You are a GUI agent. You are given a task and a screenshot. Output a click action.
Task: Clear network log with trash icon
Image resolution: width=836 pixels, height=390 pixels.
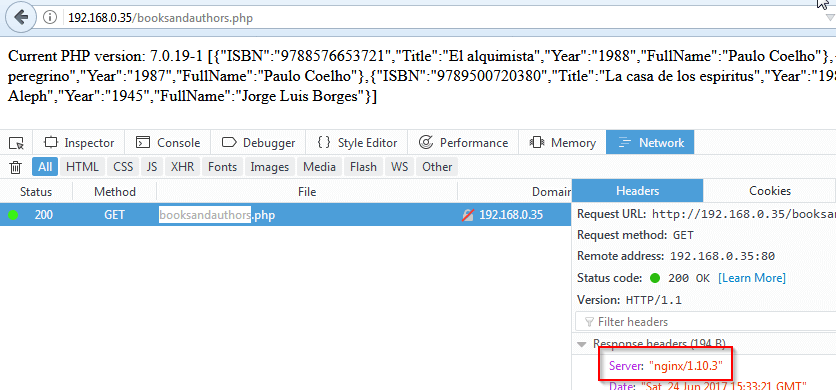16,168
